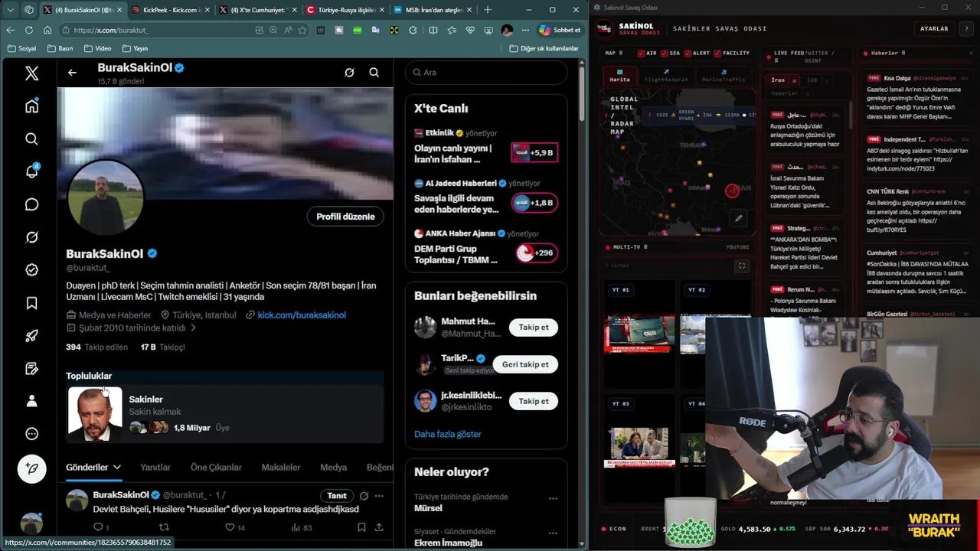The image size is (980, 551).
Task: Share the Devlet Bahçeli tweet
Action: (x=379, y=527)
